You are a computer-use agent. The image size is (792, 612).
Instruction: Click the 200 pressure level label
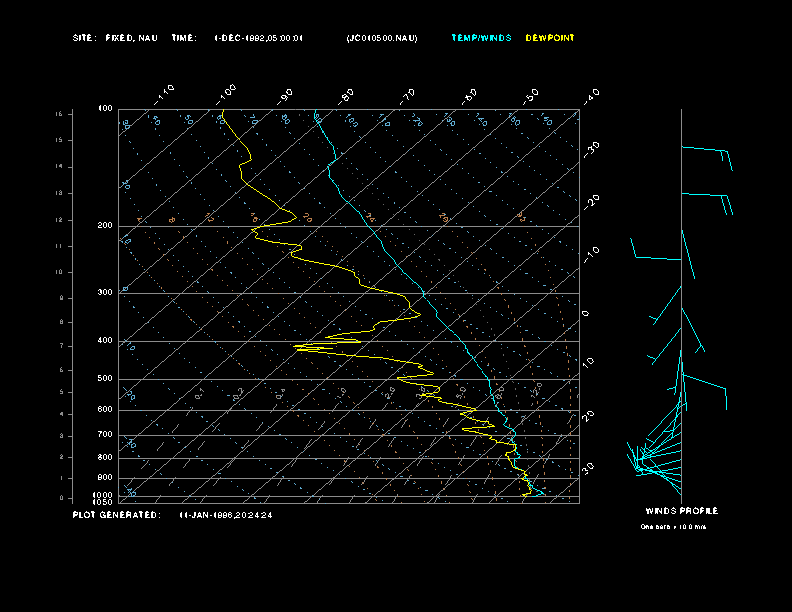(x=105, y=226)
